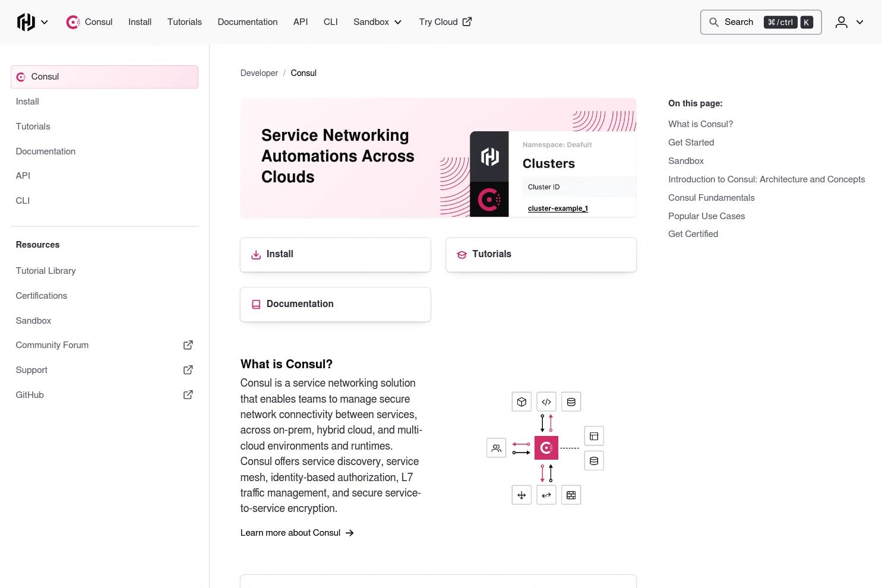Click the four-way move icon in diagram

point(521,495)
